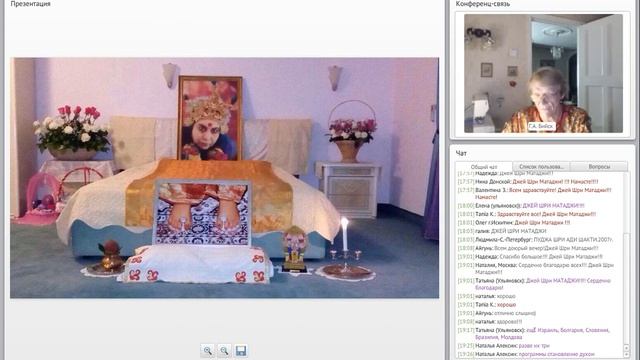Viewport: 640px width, 360px height.
Task: Click Наталья Алексик's 19:25 message
Action: point(504,346)
